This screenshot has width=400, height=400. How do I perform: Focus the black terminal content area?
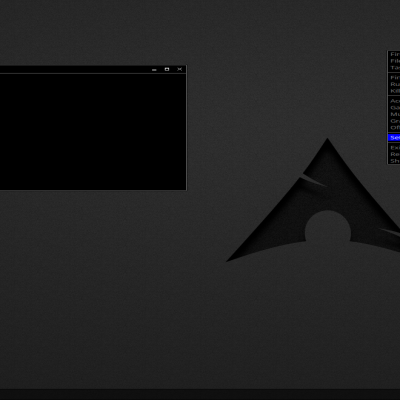tap(93, 132)
